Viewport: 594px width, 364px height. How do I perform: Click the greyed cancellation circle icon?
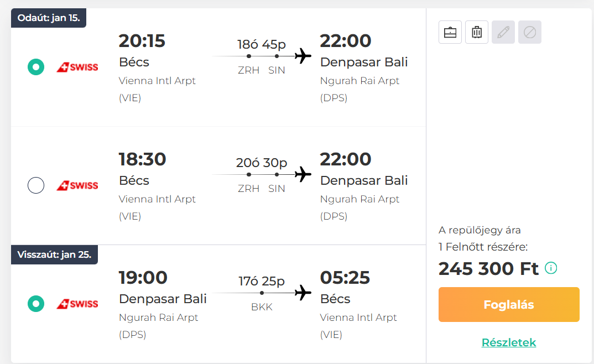[530, 32]
